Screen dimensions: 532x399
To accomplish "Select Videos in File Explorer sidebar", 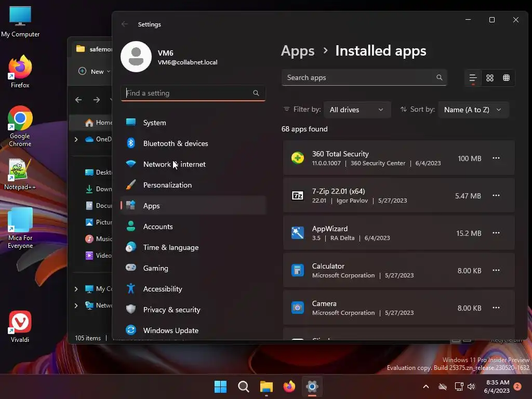I will [98, 256].
